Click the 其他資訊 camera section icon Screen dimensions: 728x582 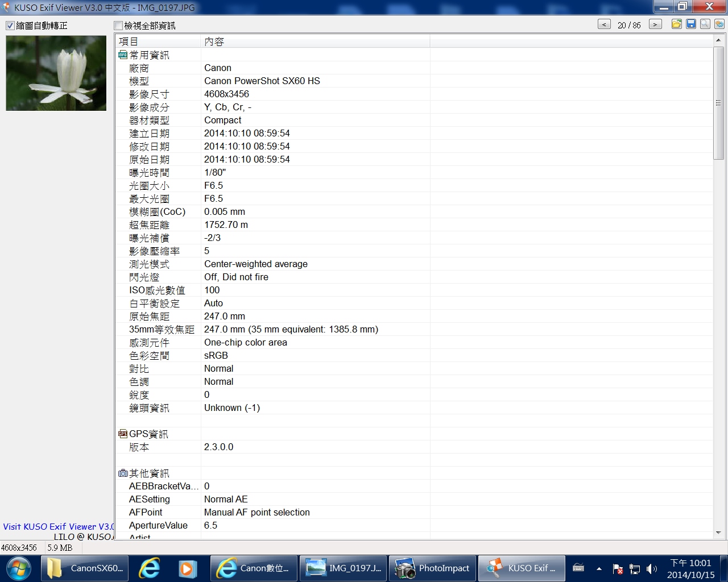coord(123,473)
